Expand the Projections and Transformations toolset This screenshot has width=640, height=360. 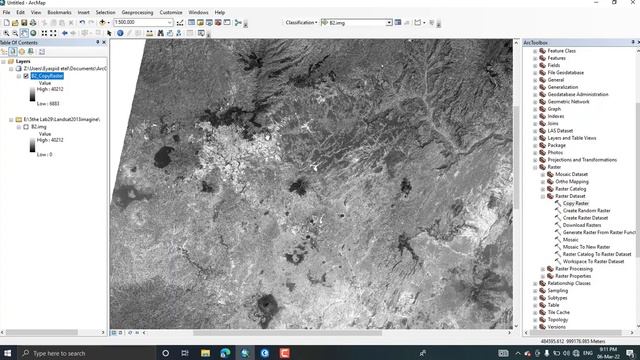535,160
